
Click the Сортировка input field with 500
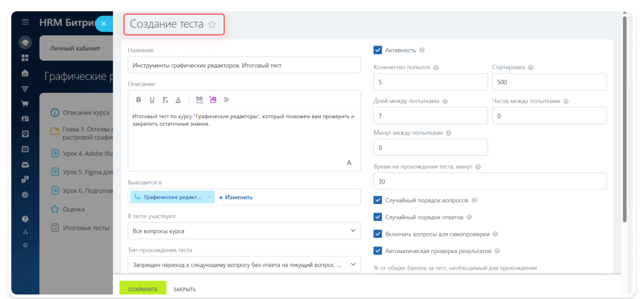549,82
